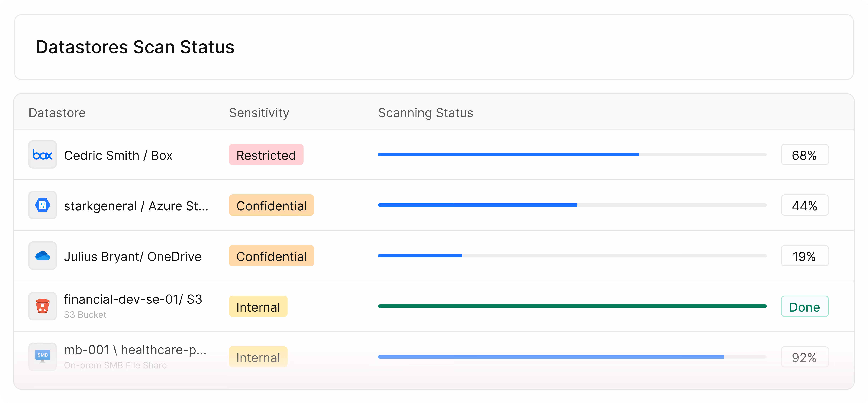Click the Restricted sensitivity badge
Image resolution: width=868 pixels, height=403 pixels.
(x=266, y=155)
